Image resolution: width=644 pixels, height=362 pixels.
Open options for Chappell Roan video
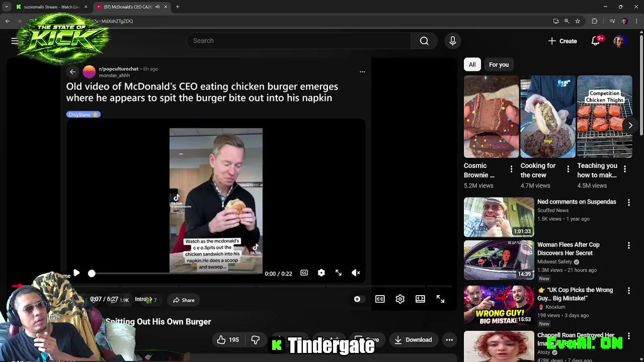point(628,335)
